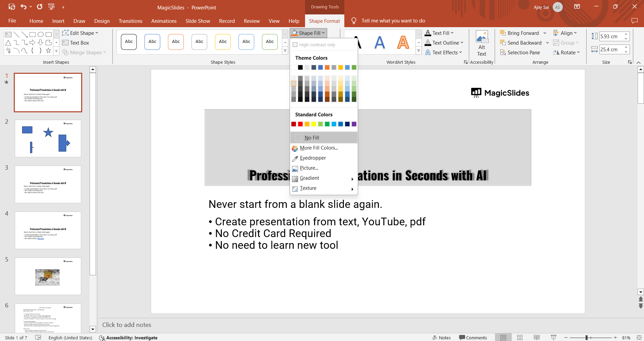Open the Text Fill dropdown
This screenshot has width=644, height=341.
click(439, 33)
